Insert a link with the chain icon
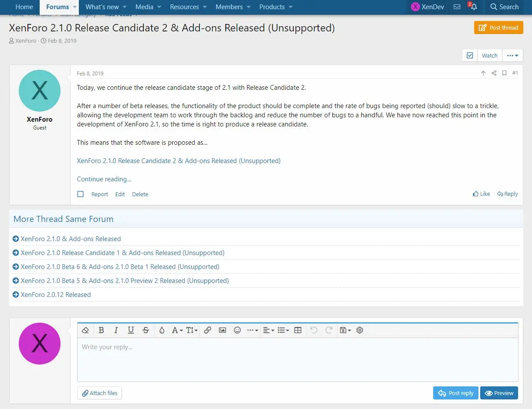This screenshot has width=532, height=409. pyautogui.click(x=207, y=331)
